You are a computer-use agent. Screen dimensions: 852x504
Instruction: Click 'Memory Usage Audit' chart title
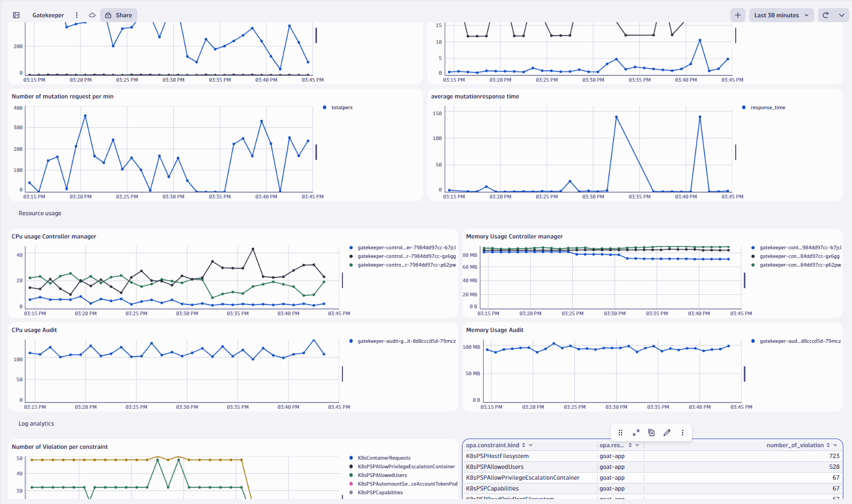[x=495, y=330]
